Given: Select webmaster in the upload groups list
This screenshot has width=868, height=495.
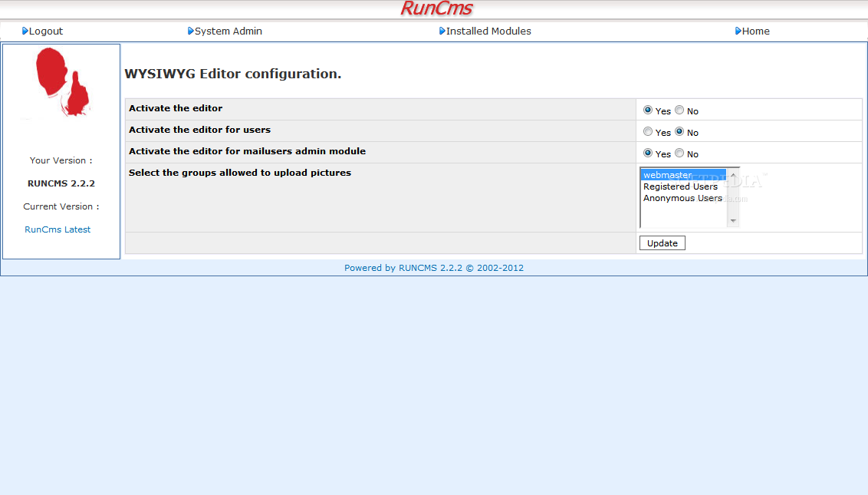Looking at the screenshot, I should click(683, 175).
